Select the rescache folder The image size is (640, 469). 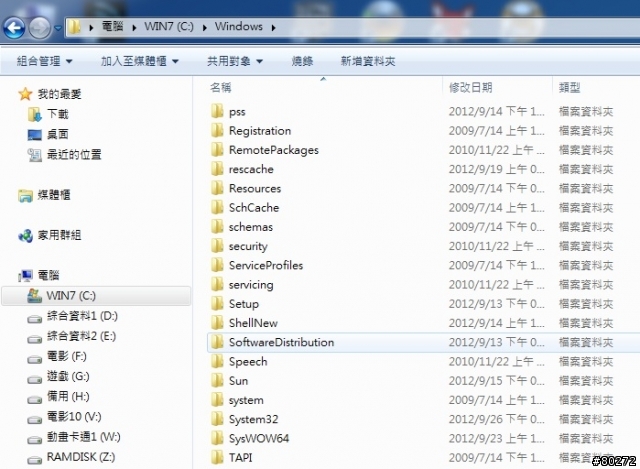point(242,169)
